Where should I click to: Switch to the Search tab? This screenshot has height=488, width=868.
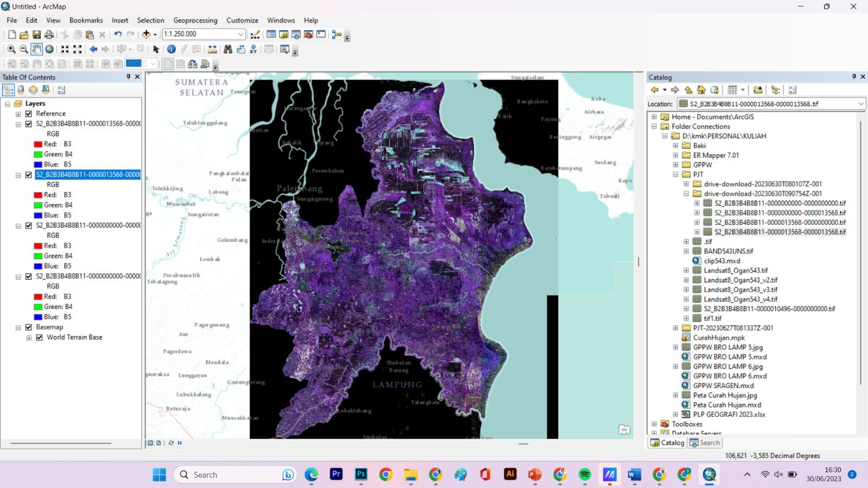tap(705, 442)
